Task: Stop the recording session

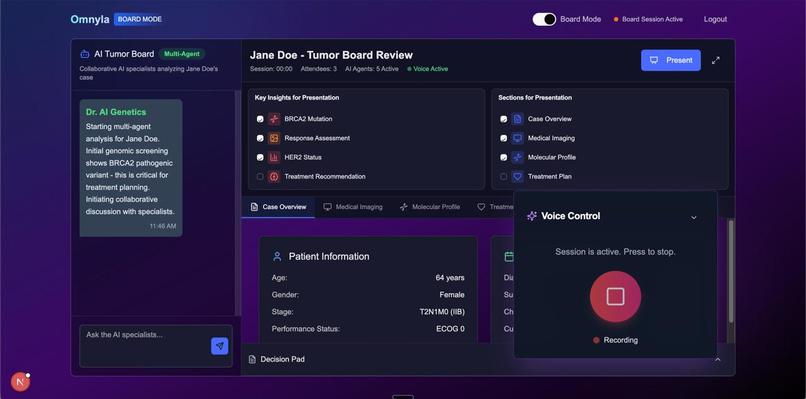Action: click(615, 297)
